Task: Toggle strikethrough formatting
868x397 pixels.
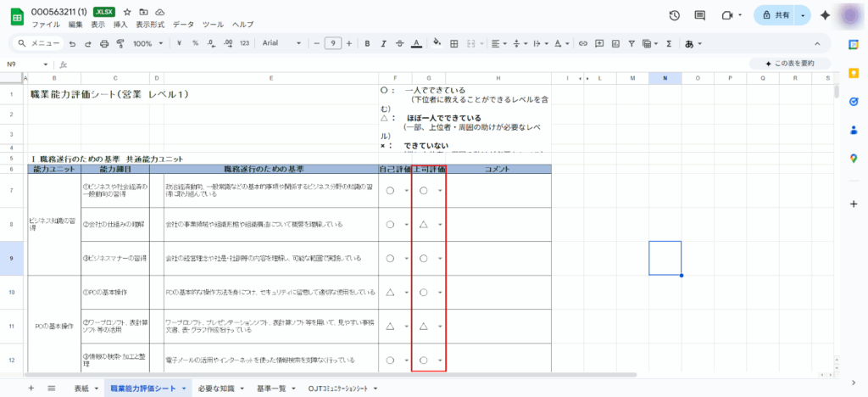Action: coord(399,43)
